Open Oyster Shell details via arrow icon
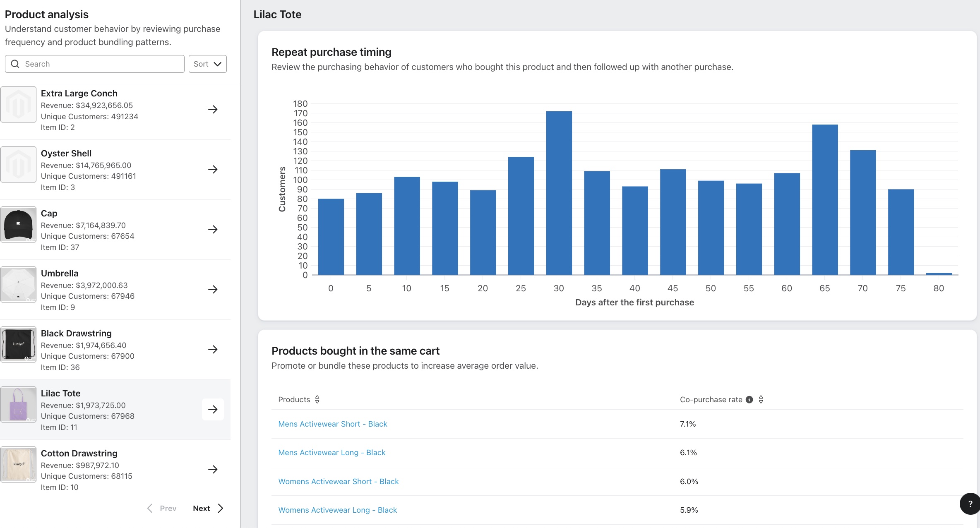Image resolution: width=980 pixels, height=528 pixels. (x=213, y=169)
